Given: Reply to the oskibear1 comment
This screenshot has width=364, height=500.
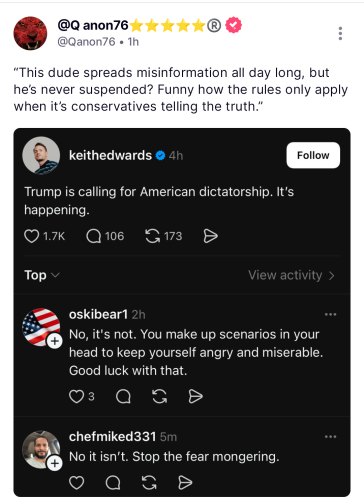Looking at the screenshot, I should coord(123,397).
